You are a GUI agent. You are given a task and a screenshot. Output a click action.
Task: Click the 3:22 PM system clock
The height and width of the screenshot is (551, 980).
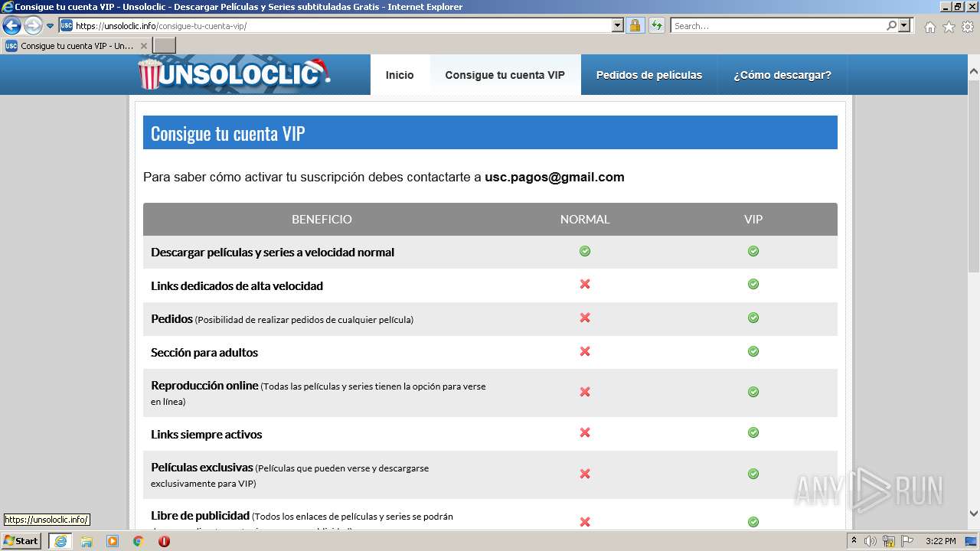[940, 541]
